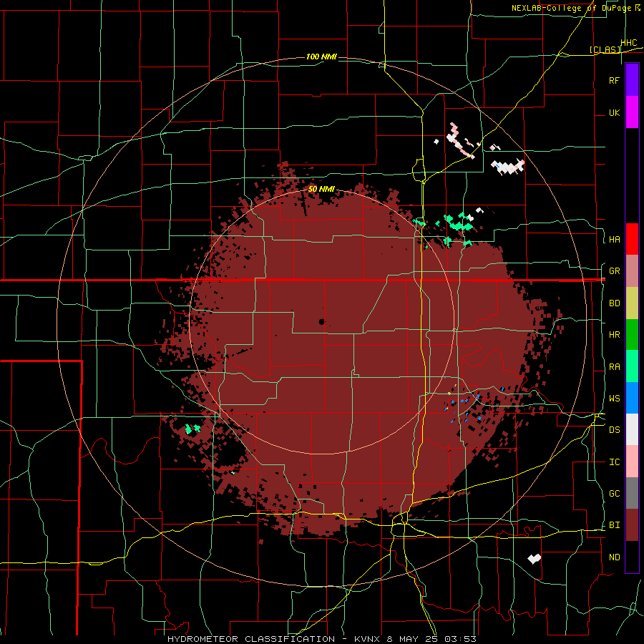
Task: Click the RA label beside the legend
Action: tap(614, 367)
